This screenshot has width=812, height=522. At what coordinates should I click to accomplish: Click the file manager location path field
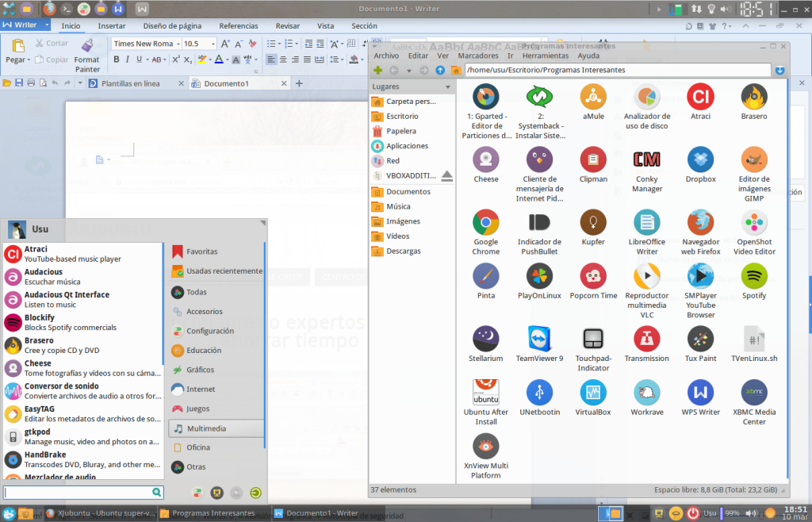click(617, 70)
